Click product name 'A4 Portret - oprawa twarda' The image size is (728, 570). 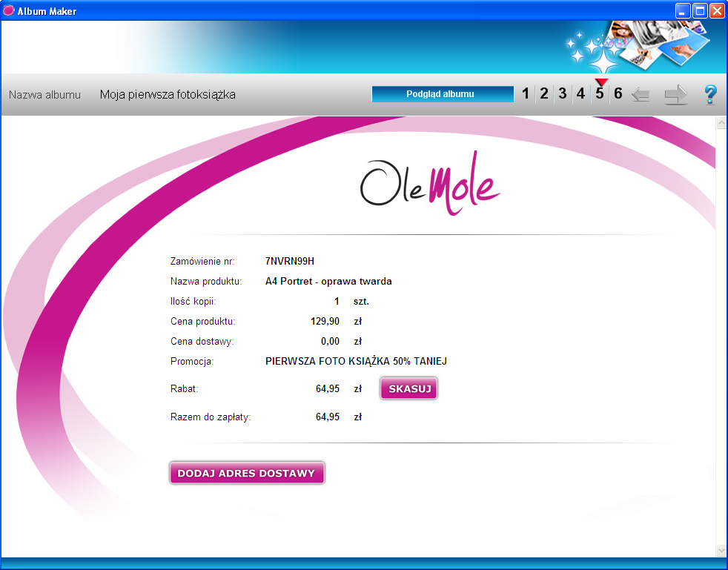point(328,281)
